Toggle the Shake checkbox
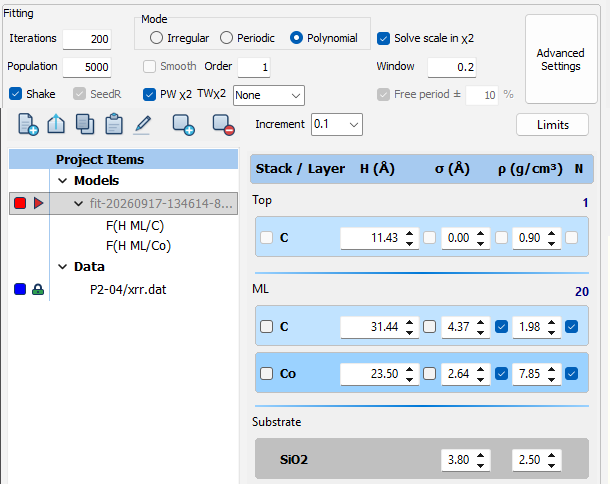Image resolution: width=610 pixels, height=484 pixels. [x=15, y=94]
